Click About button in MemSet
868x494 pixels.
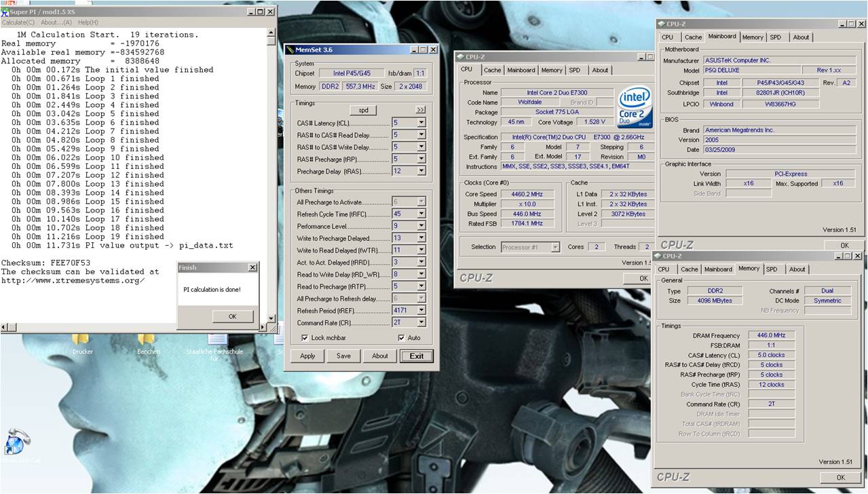380,356
